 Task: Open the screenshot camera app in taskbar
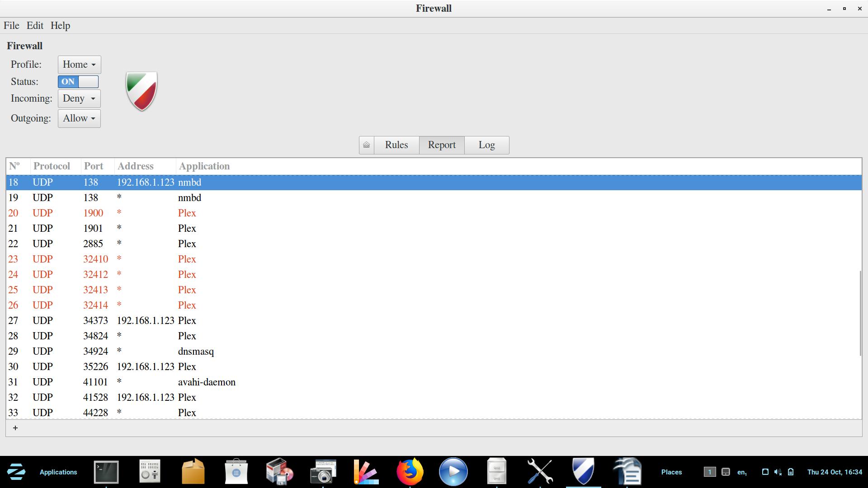[323, 472]
